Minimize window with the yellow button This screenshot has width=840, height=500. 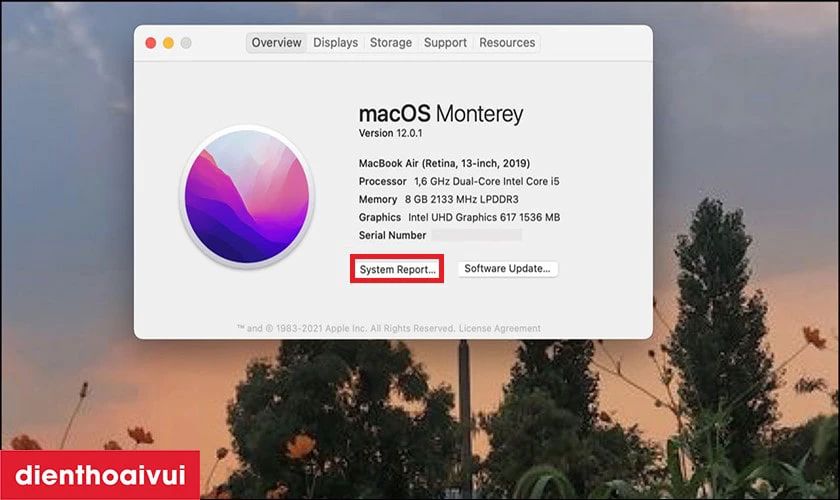[168, 43]
